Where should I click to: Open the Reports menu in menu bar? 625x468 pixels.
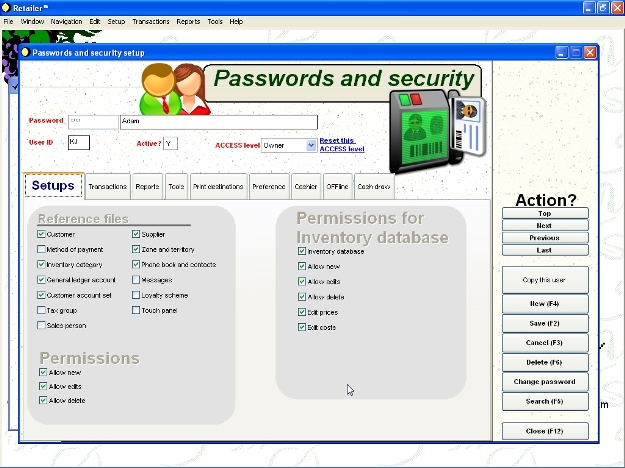188,21
